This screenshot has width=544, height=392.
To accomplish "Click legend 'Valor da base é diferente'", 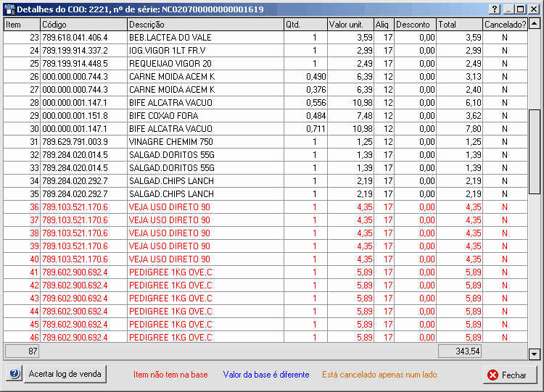I will (x=266, y=375).
